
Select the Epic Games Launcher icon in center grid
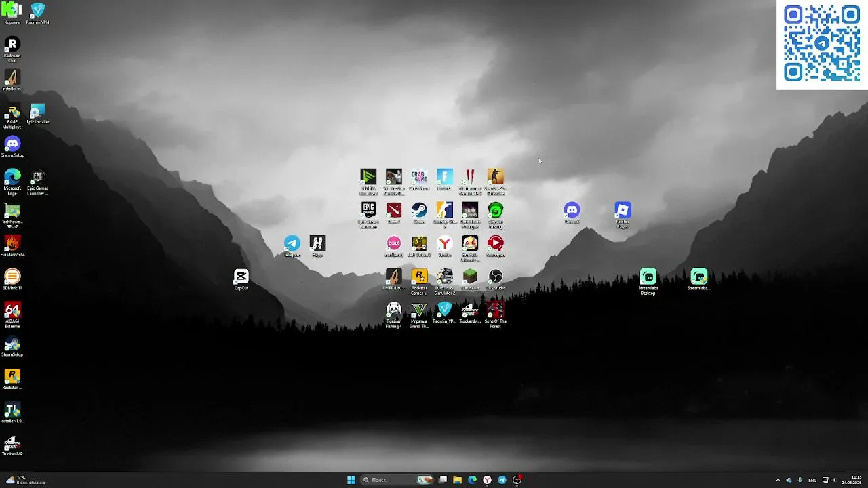(368, 215)
